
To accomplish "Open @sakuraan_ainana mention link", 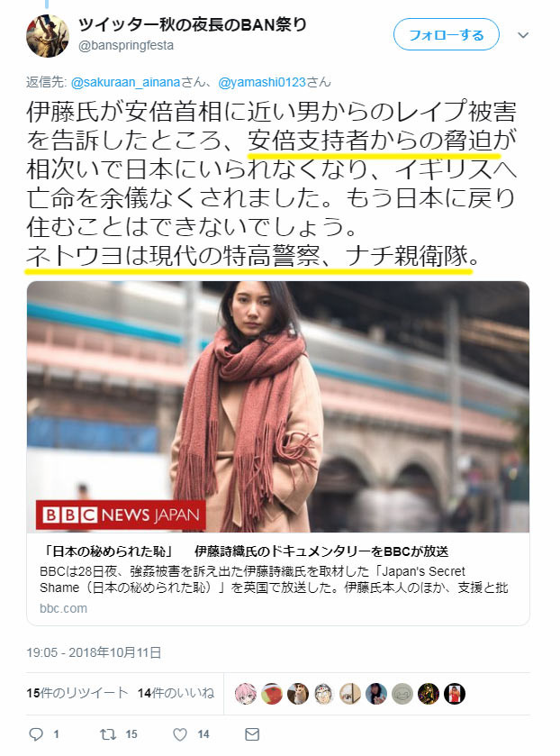I will 125,82.
